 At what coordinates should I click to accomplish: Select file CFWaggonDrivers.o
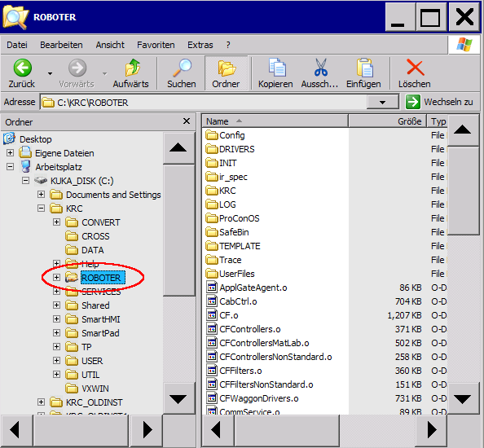pos(258,398)
